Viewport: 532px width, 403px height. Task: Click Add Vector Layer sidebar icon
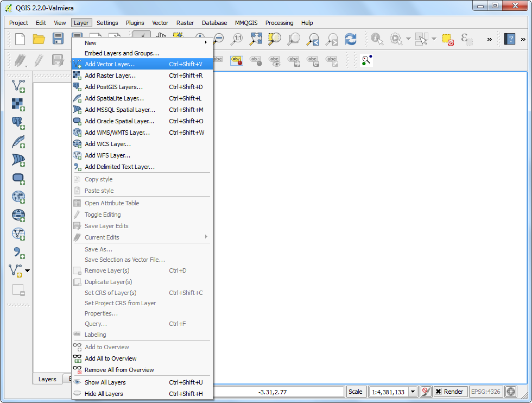pos(18,86)
